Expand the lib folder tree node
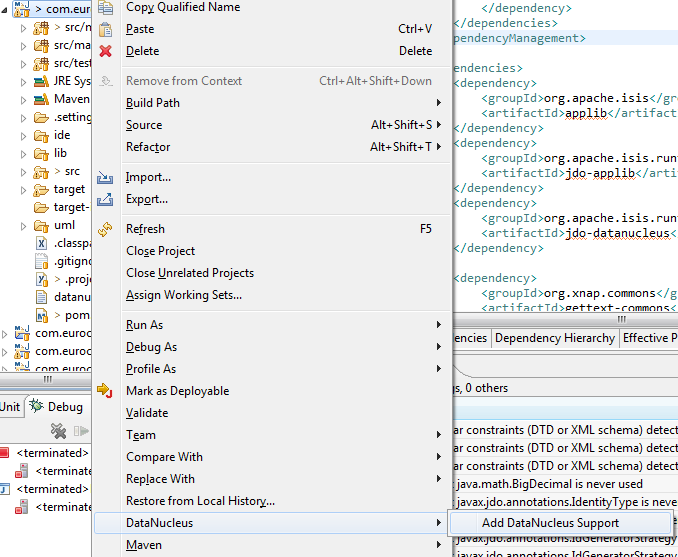 (x=24, y=153)
